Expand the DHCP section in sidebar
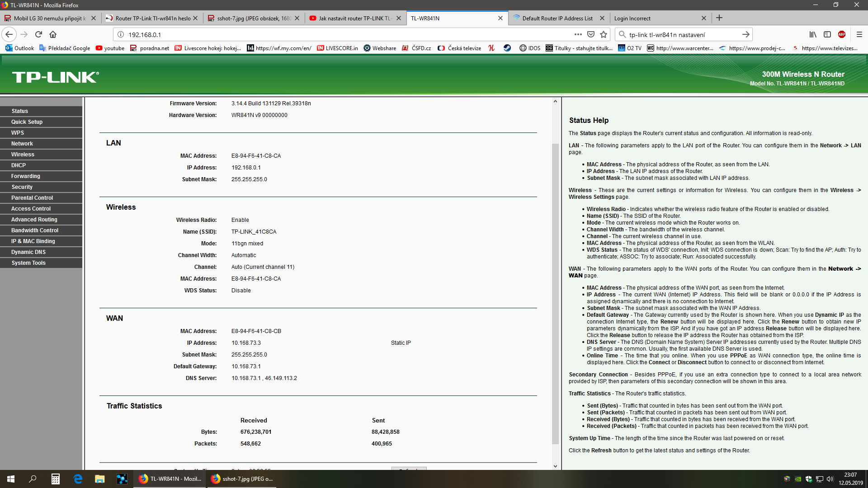Screen dimensions: 868x488 coord(19,165)
